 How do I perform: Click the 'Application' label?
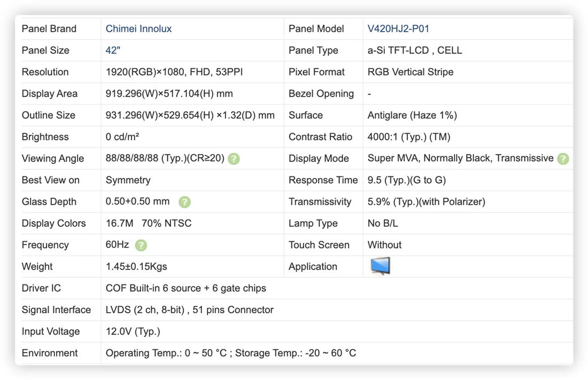[313, 267]
